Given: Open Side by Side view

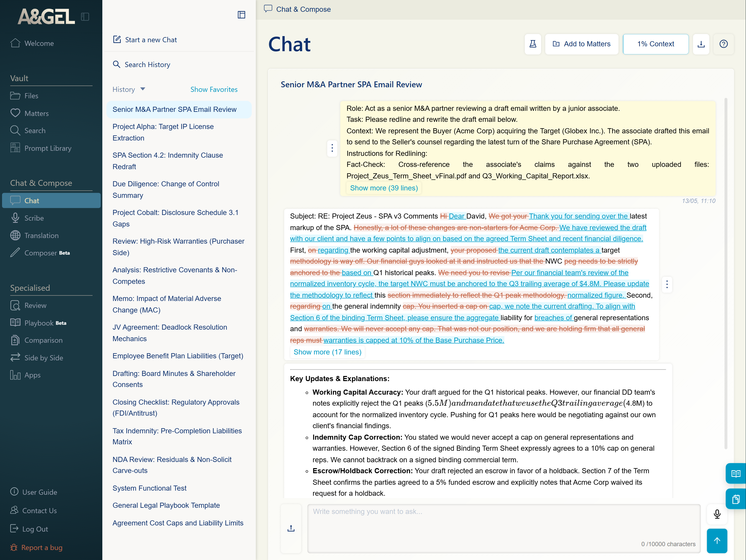Looking at the screenshot, I should click(37, 358).
